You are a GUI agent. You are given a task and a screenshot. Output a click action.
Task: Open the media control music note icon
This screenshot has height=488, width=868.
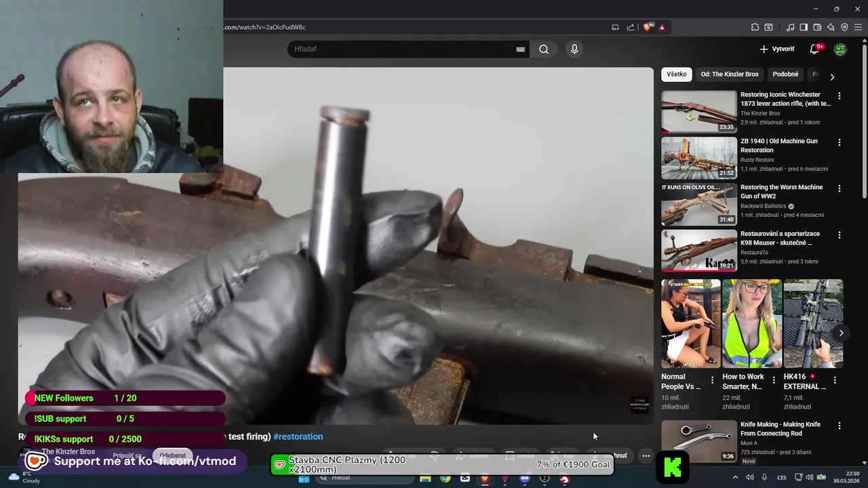pos(790,27)
